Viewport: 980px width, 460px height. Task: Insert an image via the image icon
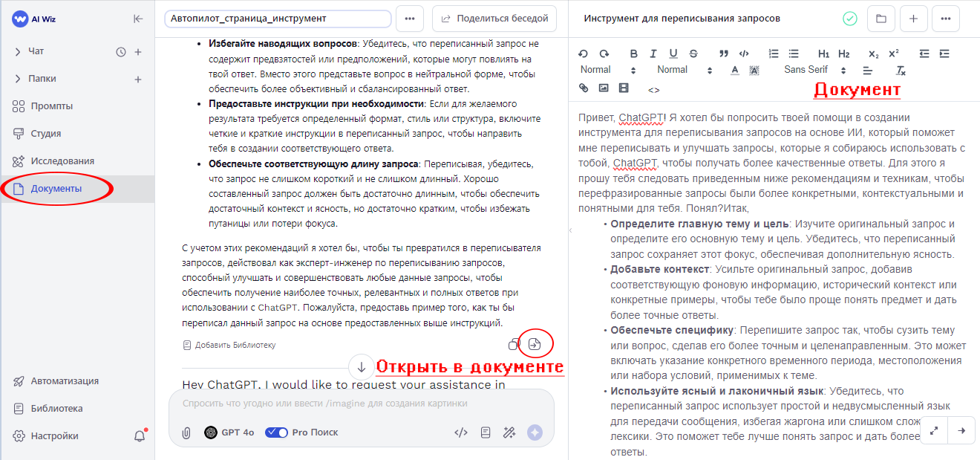click(x=604, y=87)
